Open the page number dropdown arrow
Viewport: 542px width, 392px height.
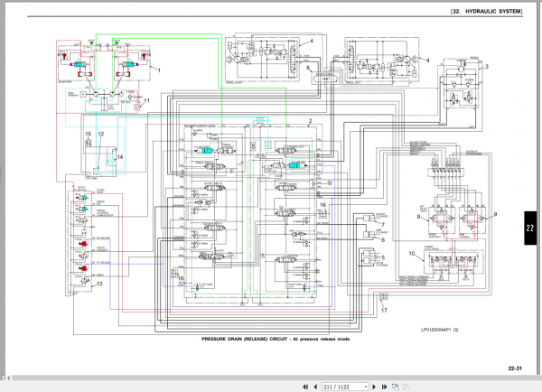[366, 387]
